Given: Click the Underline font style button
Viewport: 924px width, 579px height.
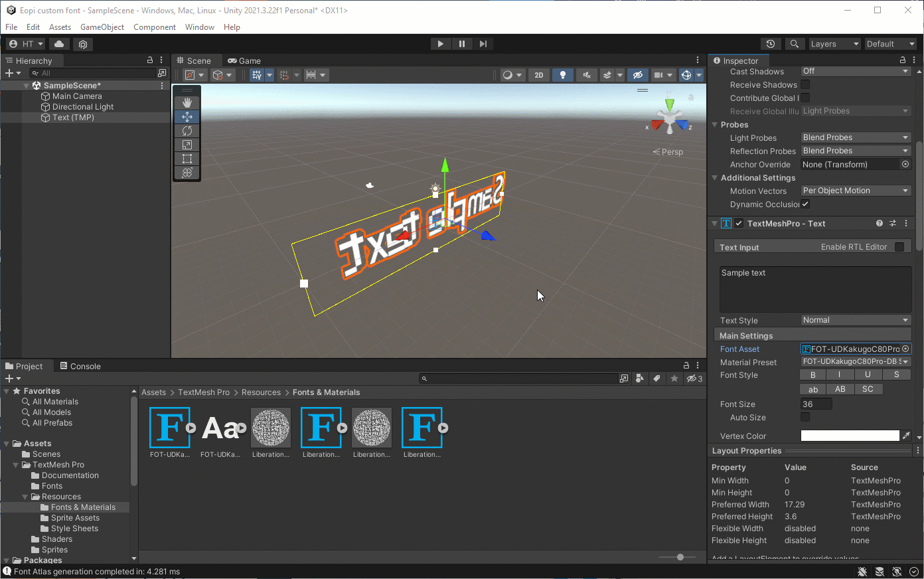Looking at the screenshot, I should [868, 374].
